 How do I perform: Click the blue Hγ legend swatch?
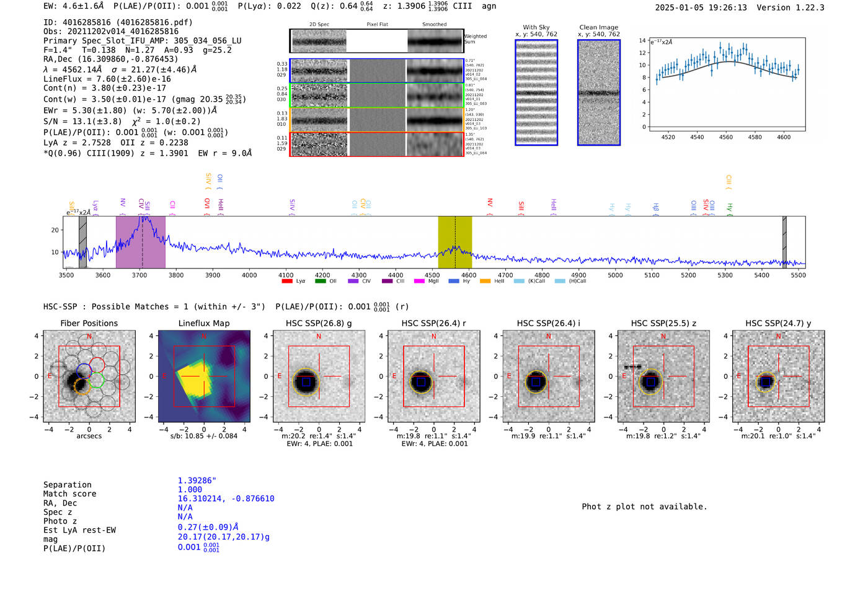[x=453, y=281]
